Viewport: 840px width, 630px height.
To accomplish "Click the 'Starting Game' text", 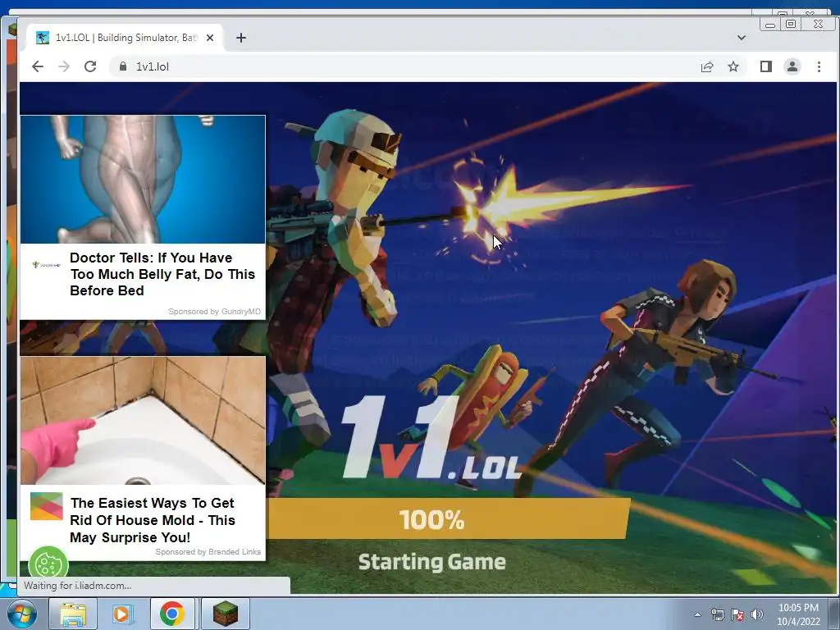I will click(431, 562).
